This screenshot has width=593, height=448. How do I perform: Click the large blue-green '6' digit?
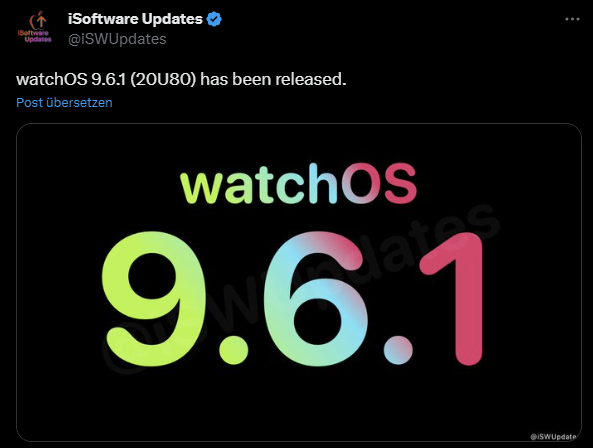316,299
